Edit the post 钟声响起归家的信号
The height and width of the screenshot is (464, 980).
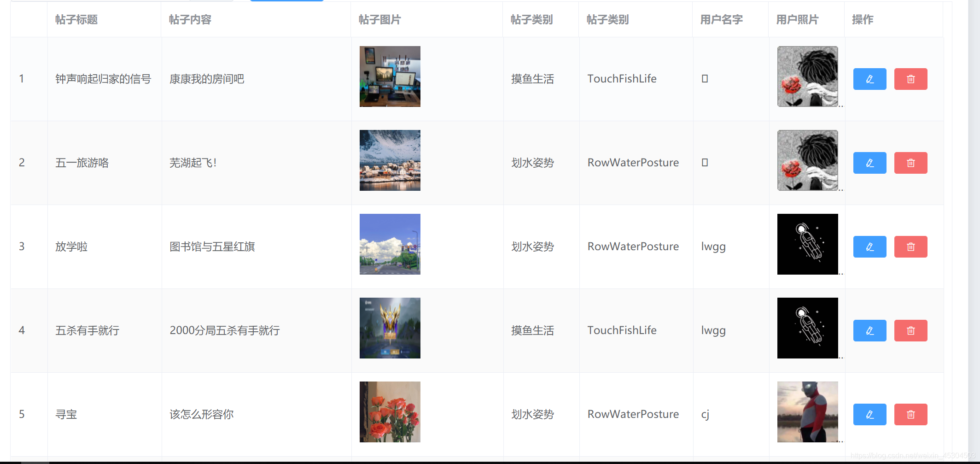pos(869,79)
